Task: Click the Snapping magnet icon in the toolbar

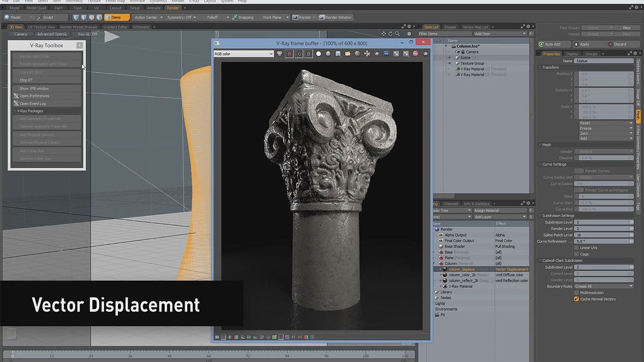Action: point(235,17)
